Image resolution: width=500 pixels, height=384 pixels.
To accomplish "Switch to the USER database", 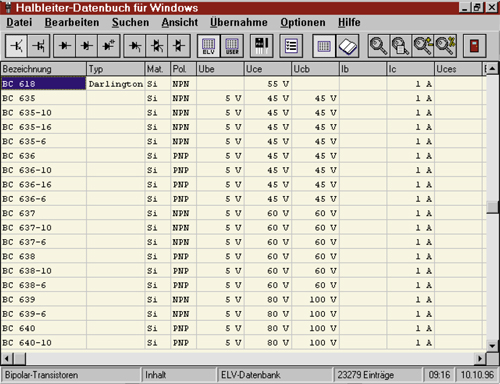I will pyautogui.click(x=232, y=46).
